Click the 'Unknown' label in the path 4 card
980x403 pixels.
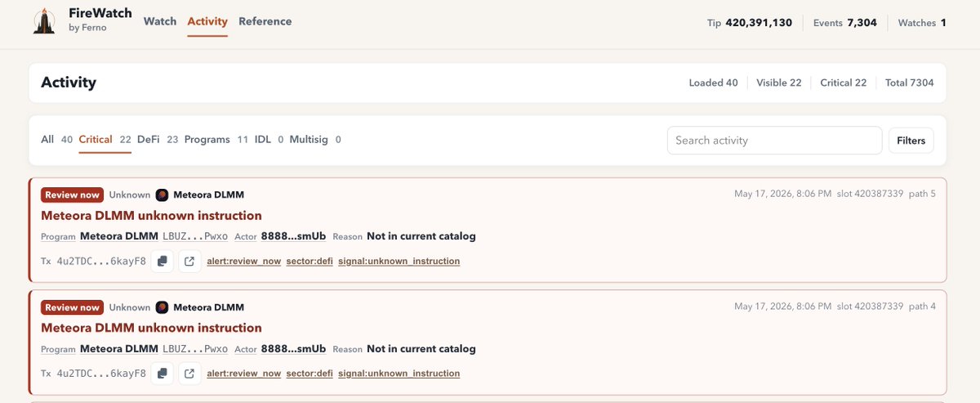[130, 307]
